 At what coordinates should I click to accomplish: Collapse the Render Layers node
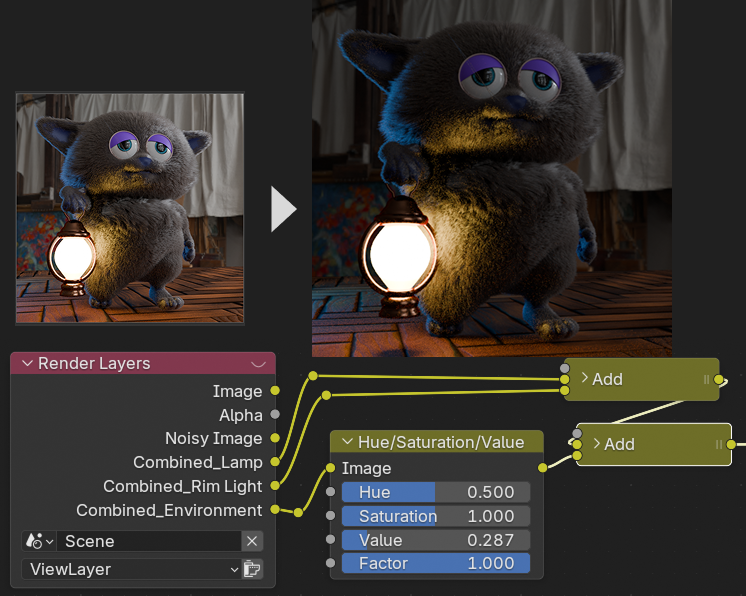click(x=27, y=364)
